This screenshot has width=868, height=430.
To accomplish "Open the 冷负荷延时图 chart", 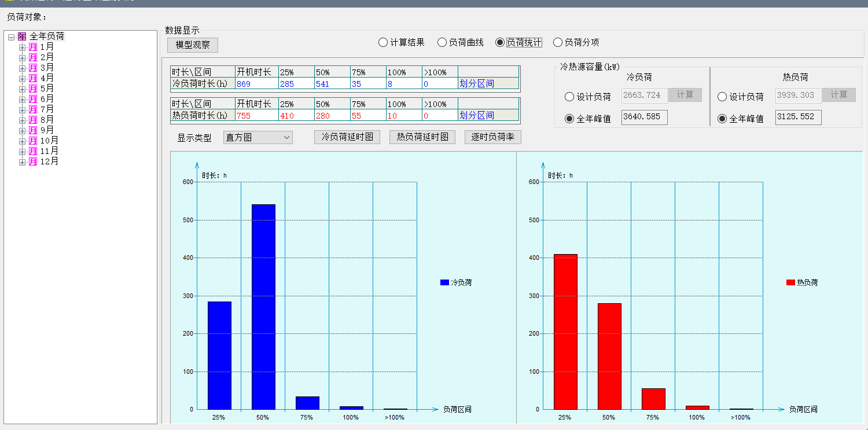I will click(347, 137).
